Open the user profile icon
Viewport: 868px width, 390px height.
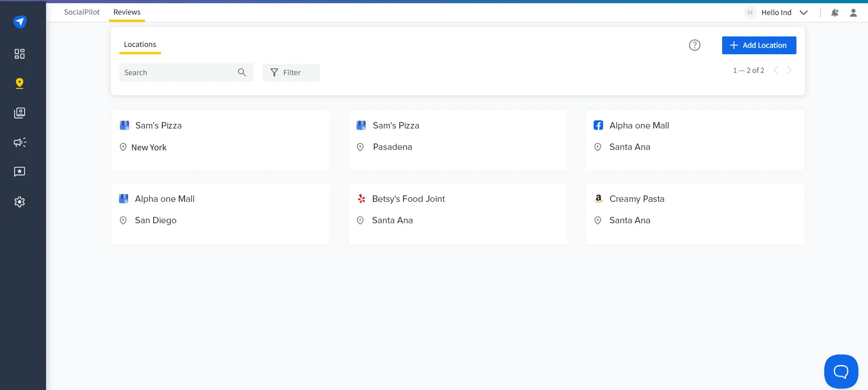click(853, 13)
